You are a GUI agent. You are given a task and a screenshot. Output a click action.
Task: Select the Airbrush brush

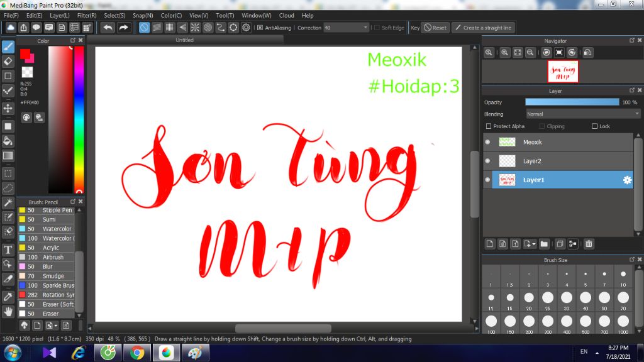pos(47,257)
